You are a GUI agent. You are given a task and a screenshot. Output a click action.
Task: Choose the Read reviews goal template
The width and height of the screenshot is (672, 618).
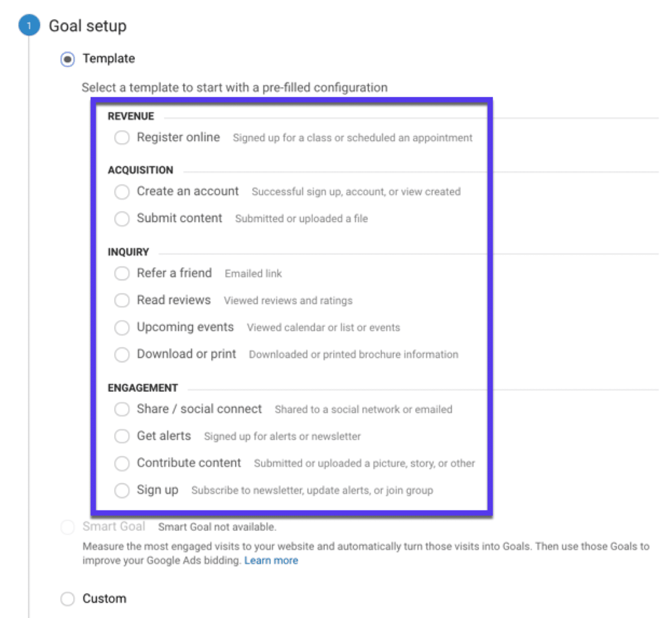point(121,300)
